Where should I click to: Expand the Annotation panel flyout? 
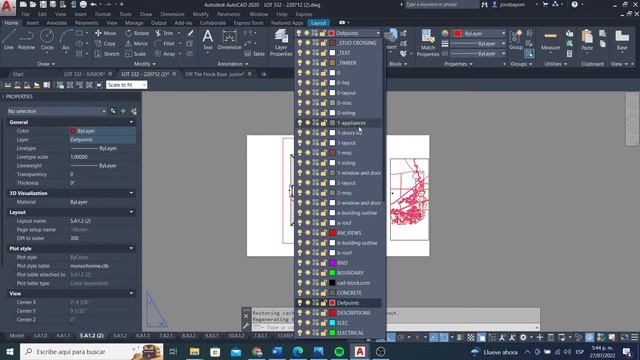pos(233,64)
